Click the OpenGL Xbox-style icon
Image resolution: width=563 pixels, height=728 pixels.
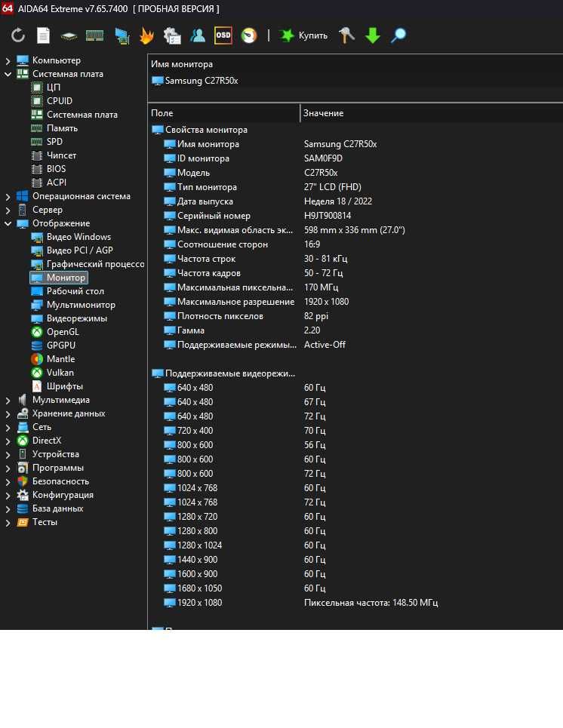[37, 332]
